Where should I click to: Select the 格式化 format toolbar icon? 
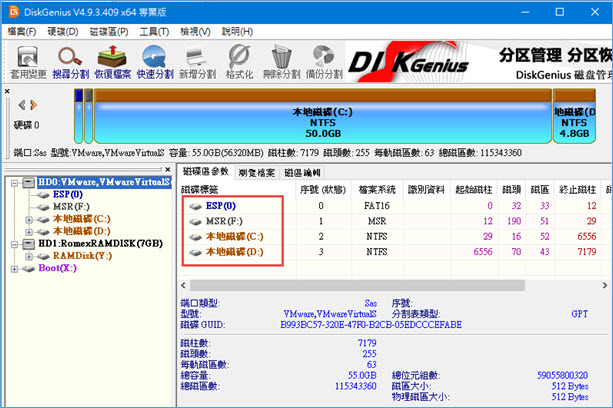click(x=239, y=63)
